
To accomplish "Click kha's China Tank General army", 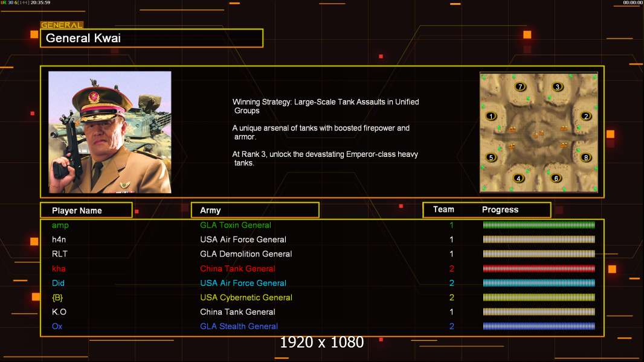I will [x=237, y=268].
